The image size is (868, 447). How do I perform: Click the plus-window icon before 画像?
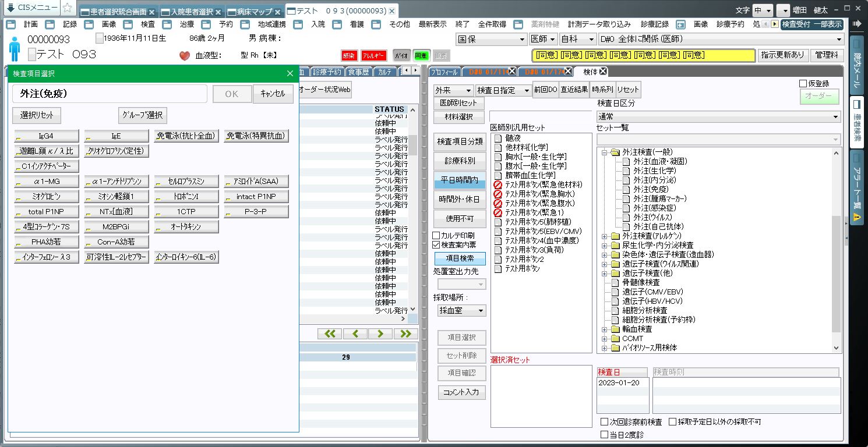[x=680, y=24]
